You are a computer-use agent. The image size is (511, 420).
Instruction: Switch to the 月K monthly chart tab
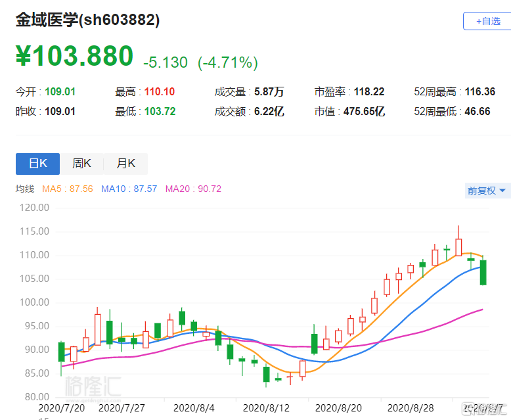pyautogui.click(x=125, y=164)
